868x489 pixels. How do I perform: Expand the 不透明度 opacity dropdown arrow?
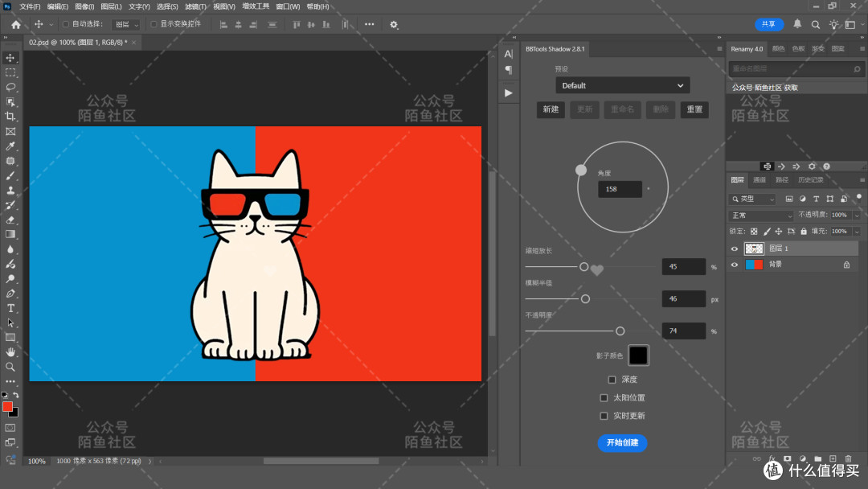tap(857, 216)
